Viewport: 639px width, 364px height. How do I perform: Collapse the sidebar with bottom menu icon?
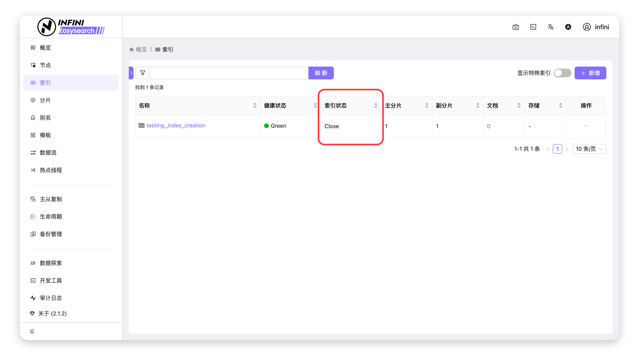click(32, 331)
